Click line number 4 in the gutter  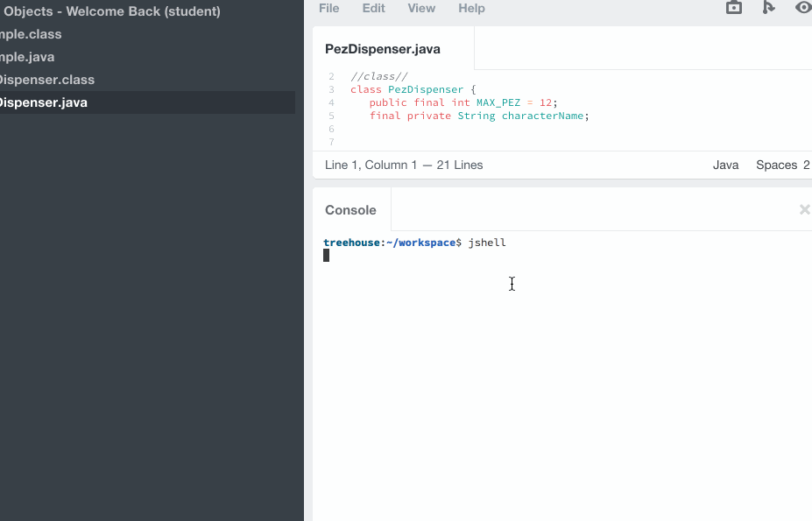coord(331,102)
